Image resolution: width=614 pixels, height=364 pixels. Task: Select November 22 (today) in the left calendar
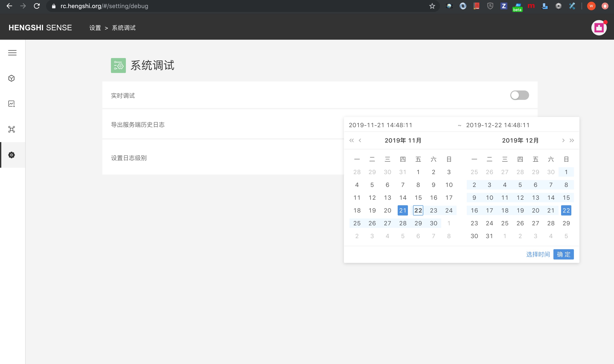coord(418,210)
